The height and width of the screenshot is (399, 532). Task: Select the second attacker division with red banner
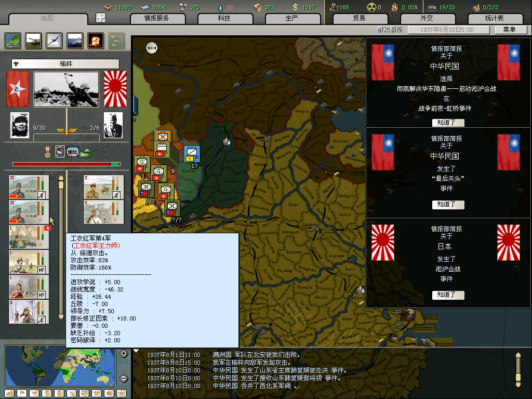[x=29, y=212]
